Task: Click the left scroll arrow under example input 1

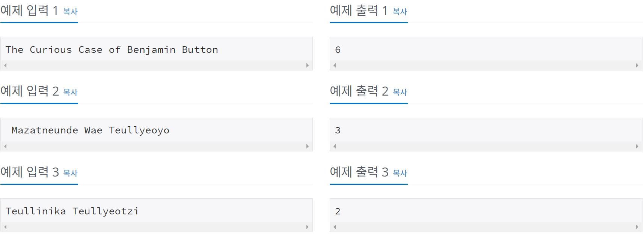Action: tap(5, 65)
